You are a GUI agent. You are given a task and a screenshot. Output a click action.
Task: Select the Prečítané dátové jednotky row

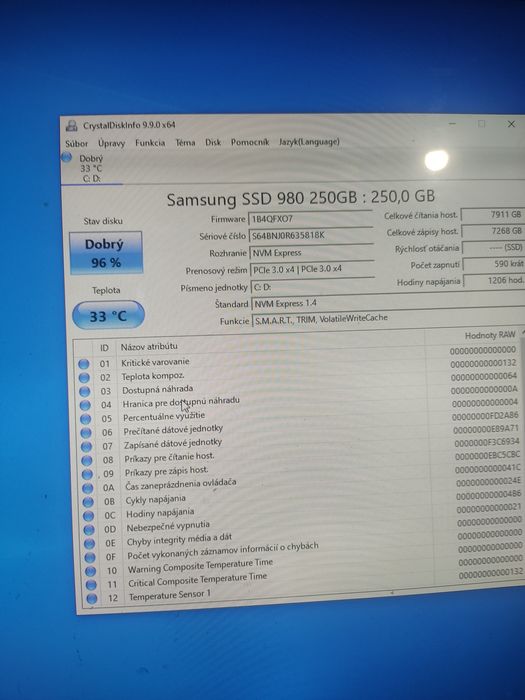click(300, 427)
